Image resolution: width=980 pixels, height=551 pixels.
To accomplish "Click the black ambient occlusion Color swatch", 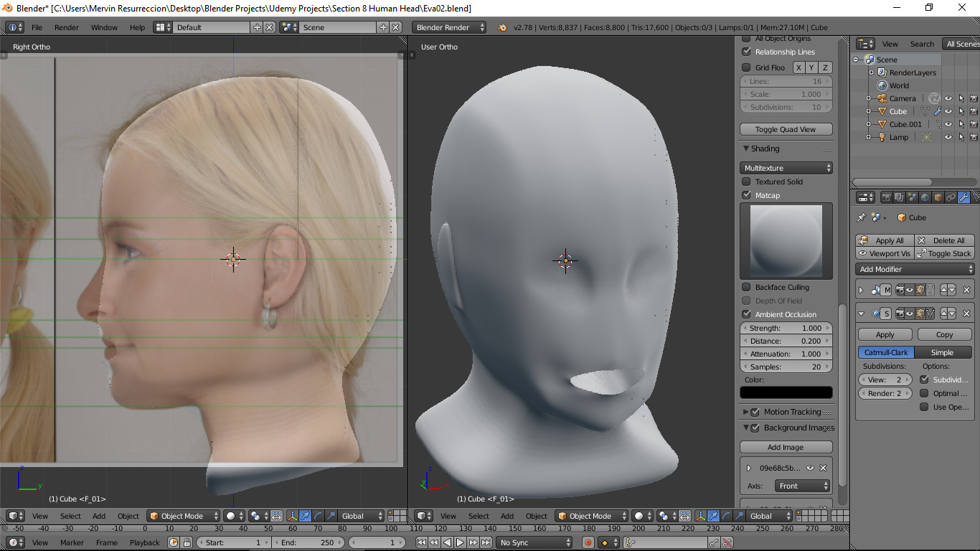I will pyautogui.click(x=786, y=392).
